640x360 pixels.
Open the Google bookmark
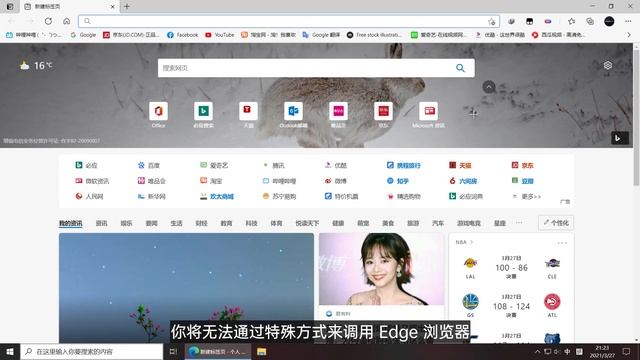[x=83, y=35]
